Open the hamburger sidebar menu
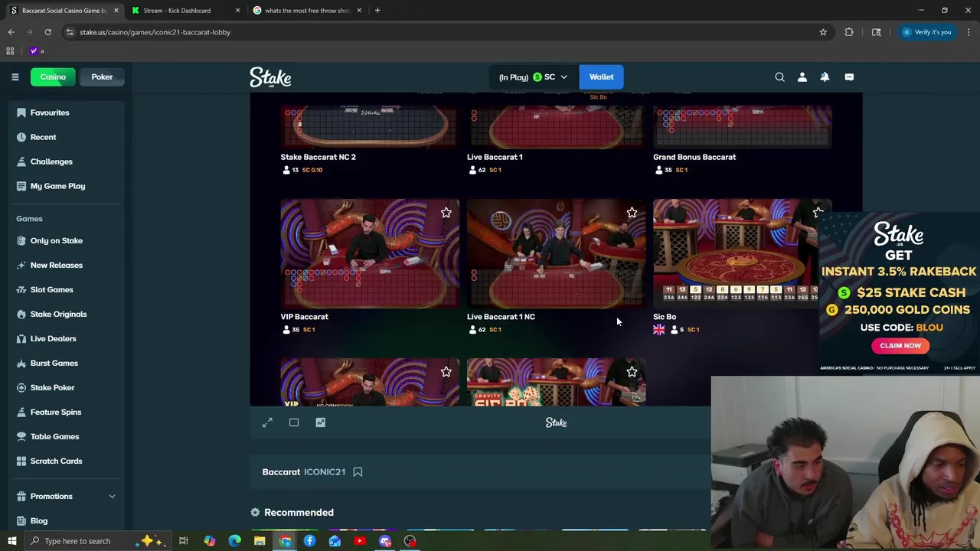Image resolution: width=980 pixels, height=551 pixels. click(x=15, y=77)
